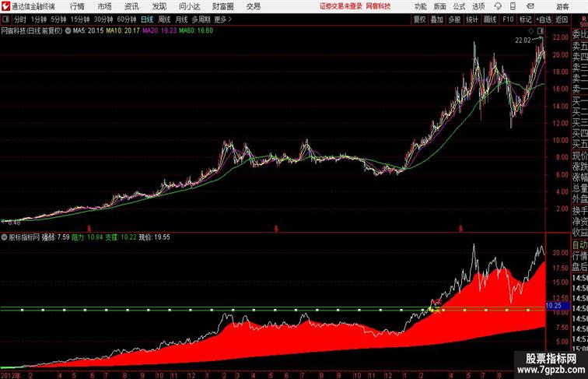588x379 pixels.
Task: Open the 多周期 view
Action: point(201,19)
